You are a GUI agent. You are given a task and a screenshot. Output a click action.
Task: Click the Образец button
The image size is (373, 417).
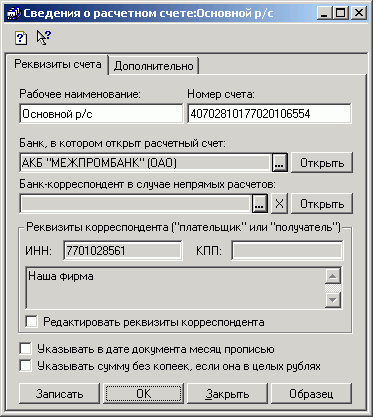pyautogui.click(x=311, y=393)
